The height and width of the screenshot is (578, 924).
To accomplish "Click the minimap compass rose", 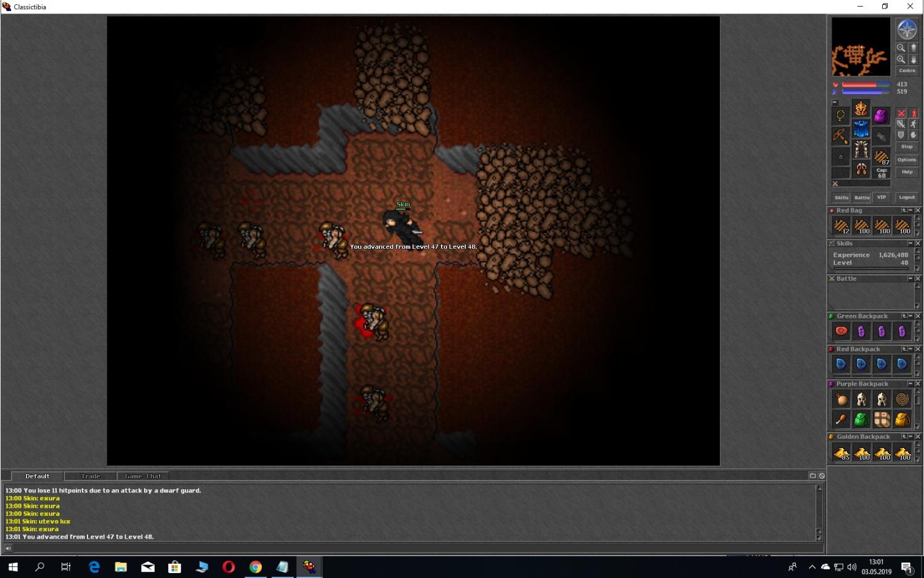I will point(907,30).
